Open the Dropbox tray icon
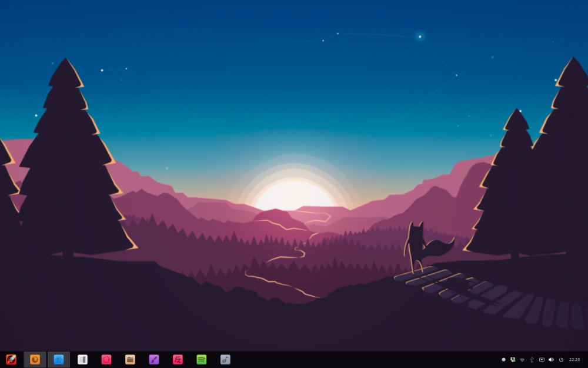The height and width of the screenshot is (368, 588). click(513, 360)
